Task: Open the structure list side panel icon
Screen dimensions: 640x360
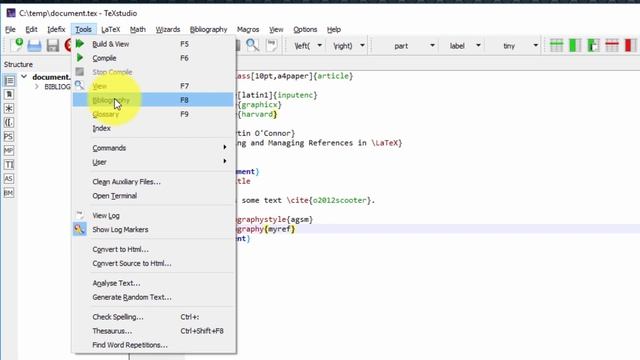Action: point(9,80)
